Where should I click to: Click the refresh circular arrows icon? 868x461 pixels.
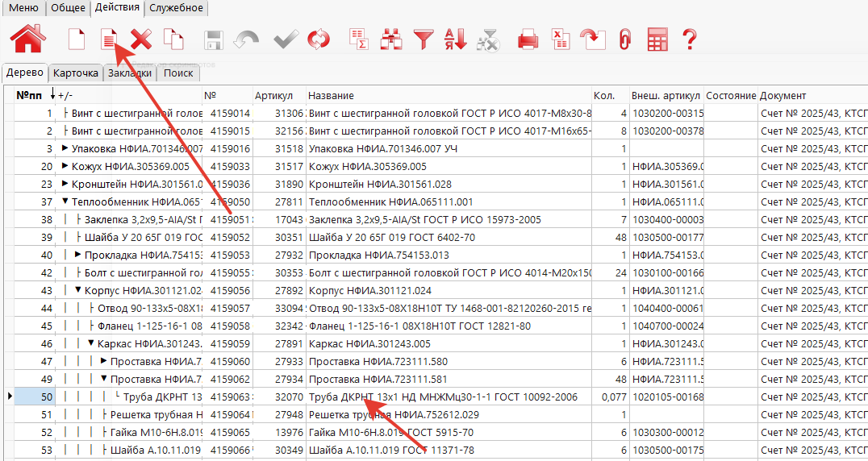coord(319,39)
